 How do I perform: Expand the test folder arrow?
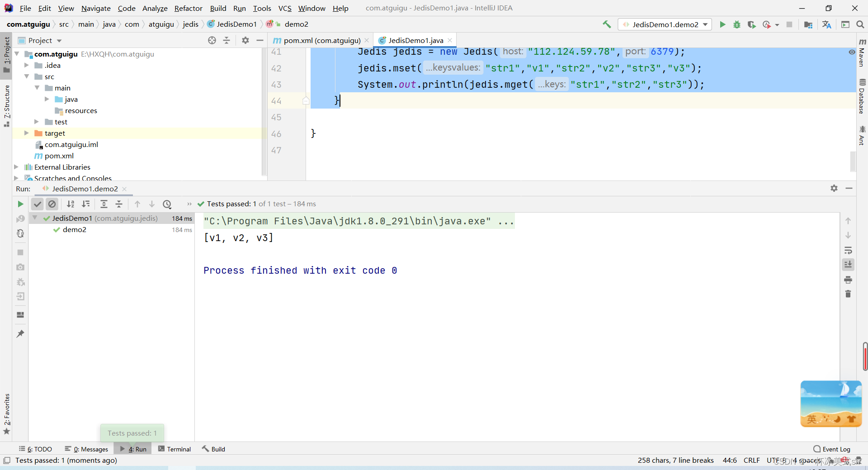pyautogui.click(x=37, y=122)
